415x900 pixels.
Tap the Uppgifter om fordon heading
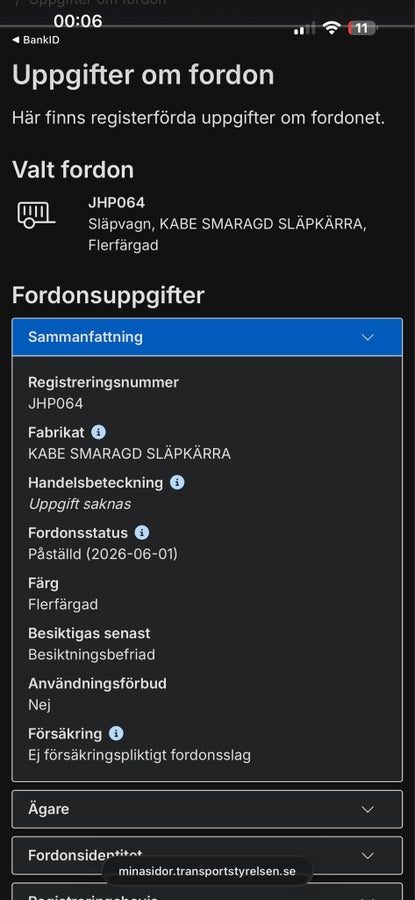click(x=143, y=76)
